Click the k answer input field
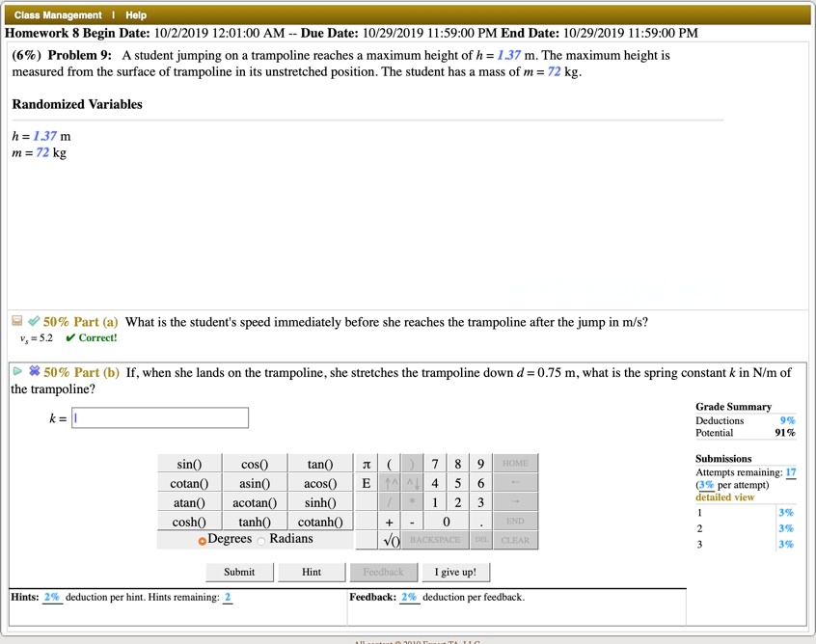 tap(160, 417)
